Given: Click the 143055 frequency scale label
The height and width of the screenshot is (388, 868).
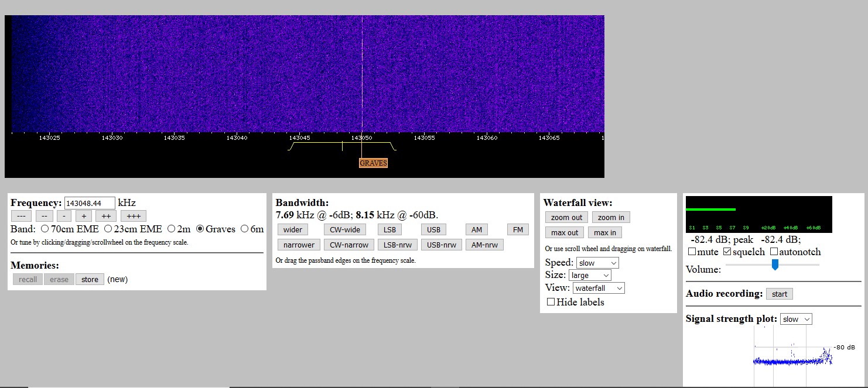Looking at the screenshot, I should coord(424,138).
